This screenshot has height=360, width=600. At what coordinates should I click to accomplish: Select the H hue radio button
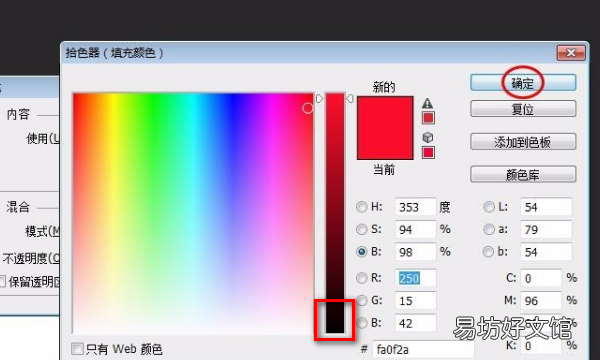(361, 207)
